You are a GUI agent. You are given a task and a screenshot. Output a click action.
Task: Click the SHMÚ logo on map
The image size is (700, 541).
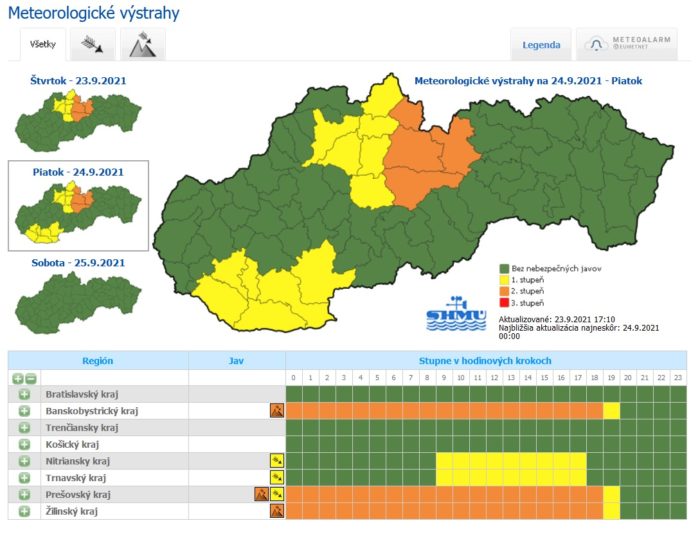coord(456,313)
